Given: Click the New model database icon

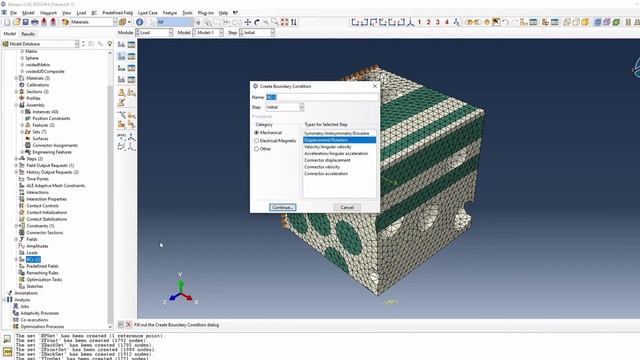Looking at the screenshot, I should [7, 22].
